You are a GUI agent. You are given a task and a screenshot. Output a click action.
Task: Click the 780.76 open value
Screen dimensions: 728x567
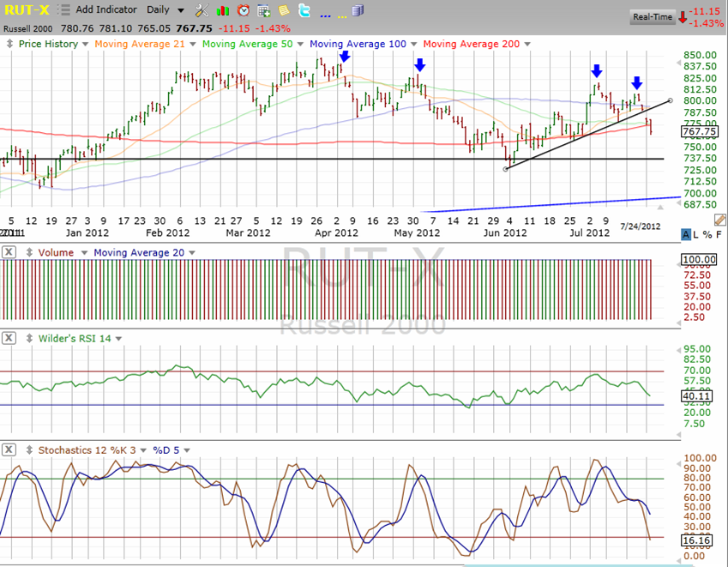point(77,29)
